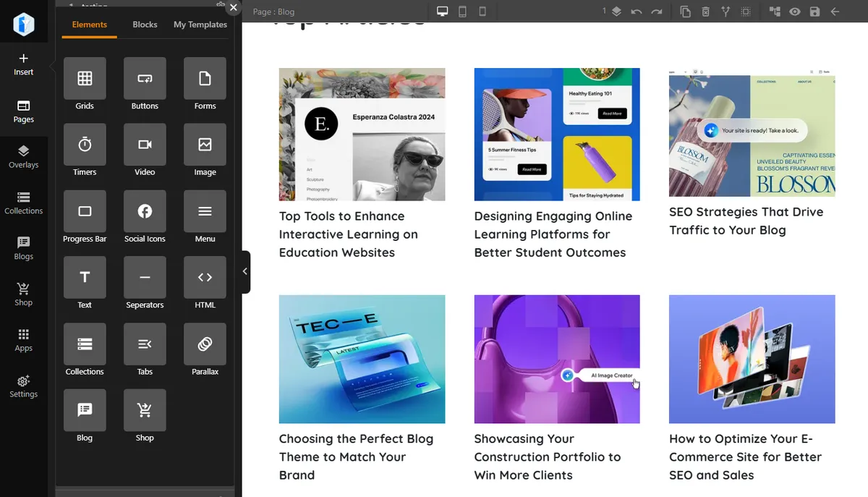This screenshot has height=497, width=868.
Task: Select the Tabs element
Action: pos(145,344)
